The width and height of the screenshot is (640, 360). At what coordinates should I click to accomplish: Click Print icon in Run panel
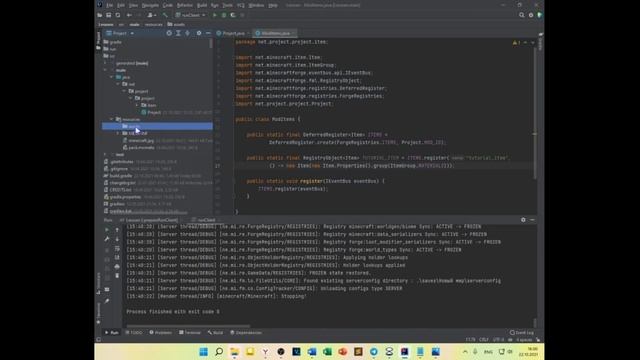pyautogui.click(x=117, y=267)
